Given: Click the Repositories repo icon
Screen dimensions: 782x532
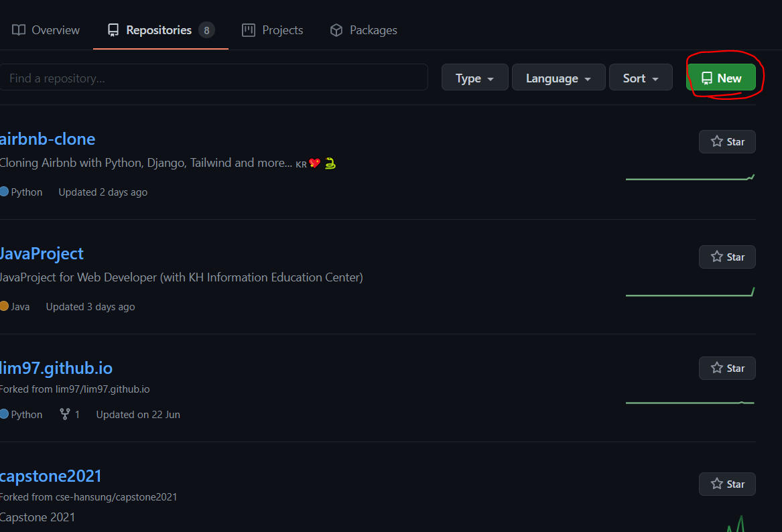Looking at the screenshot, I should (x=113, y=30).
